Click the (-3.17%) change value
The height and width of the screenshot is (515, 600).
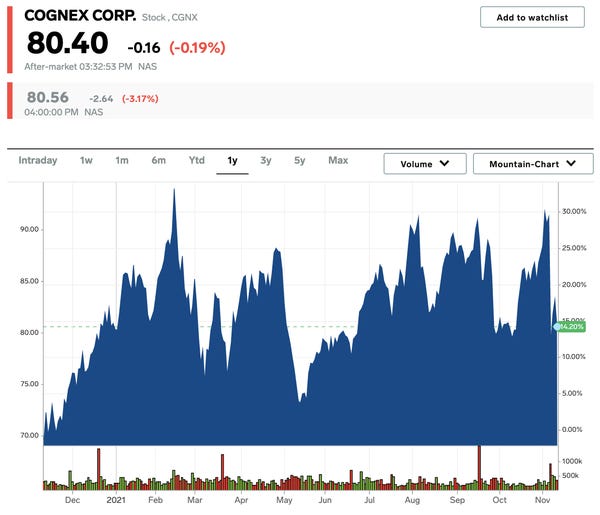click(x=140, y=99)
